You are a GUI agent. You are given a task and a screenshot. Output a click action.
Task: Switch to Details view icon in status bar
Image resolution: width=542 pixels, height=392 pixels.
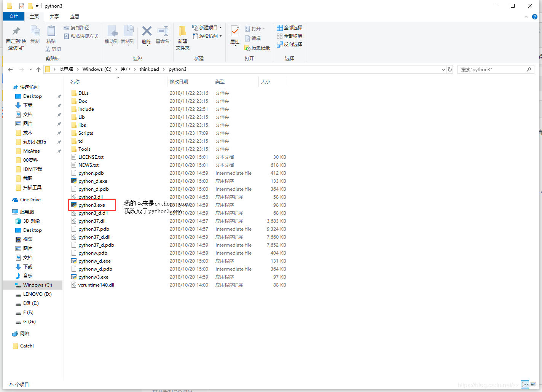[x=525, y=384]
